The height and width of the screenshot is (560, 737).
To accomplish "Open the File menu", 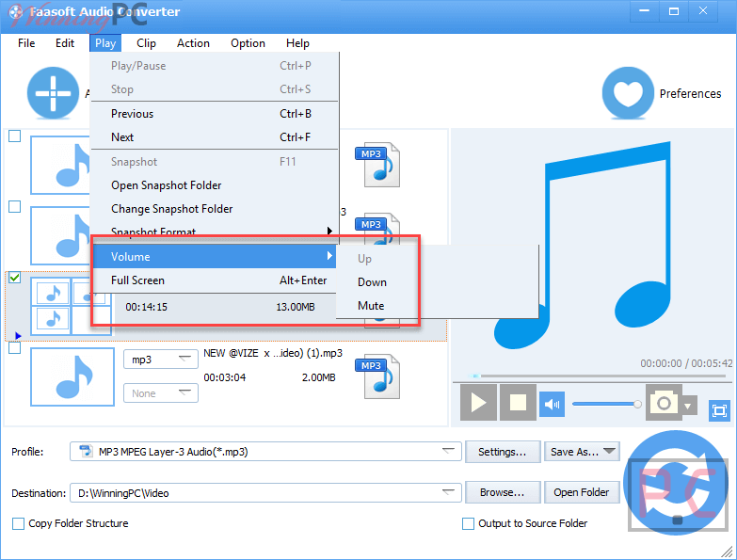I will click(26, 43).
